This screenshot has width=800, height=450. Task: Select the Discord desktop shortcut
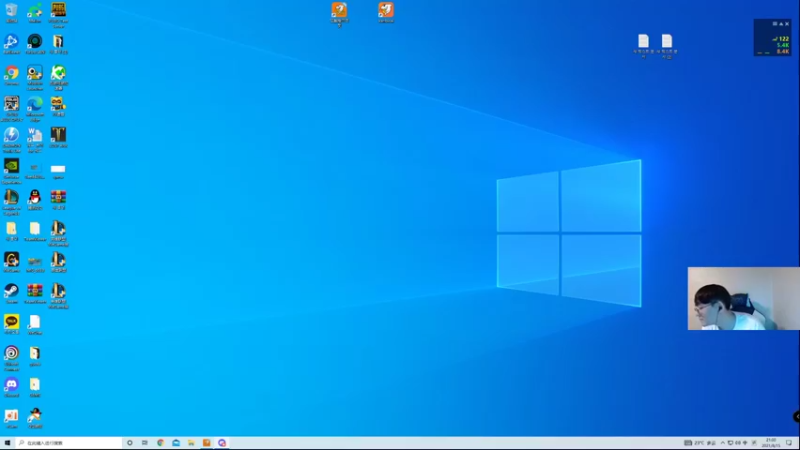click(11, 386)
